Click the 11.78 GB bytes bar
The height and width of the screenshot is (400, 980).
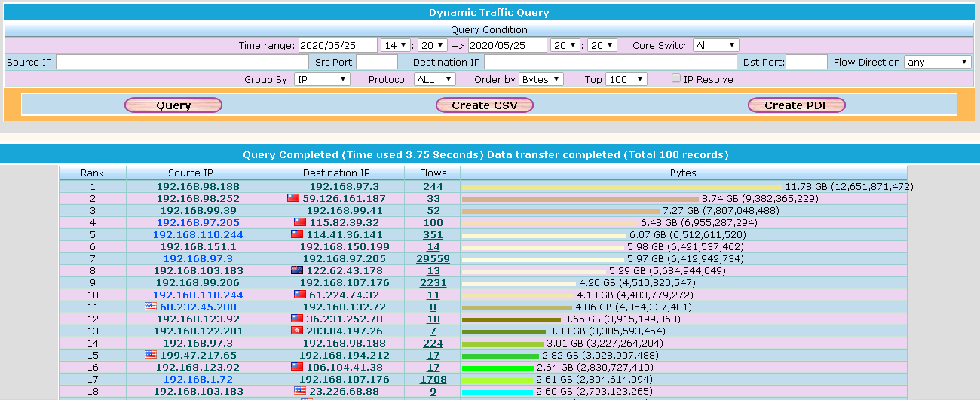(622, 187)
